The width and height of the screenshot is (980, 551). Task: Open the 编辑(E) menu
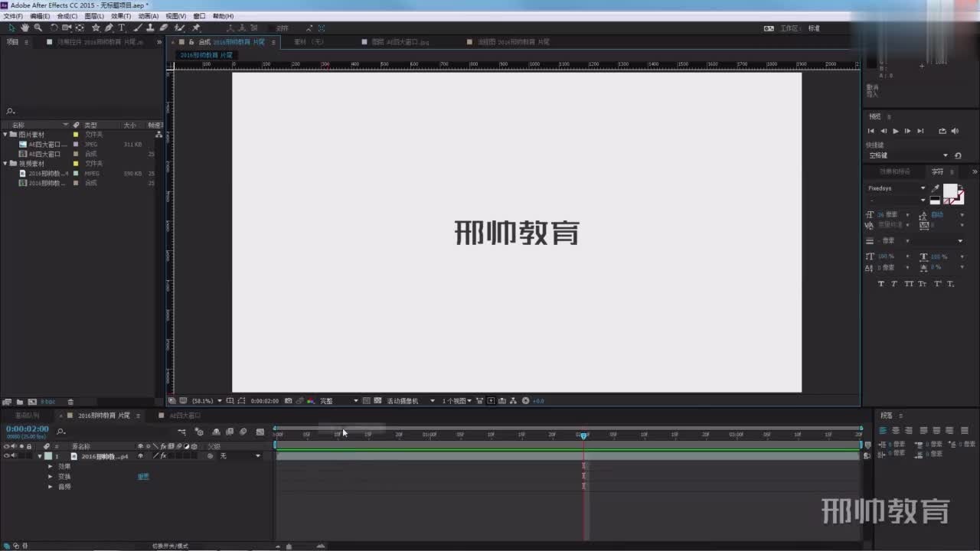[40, 16]
